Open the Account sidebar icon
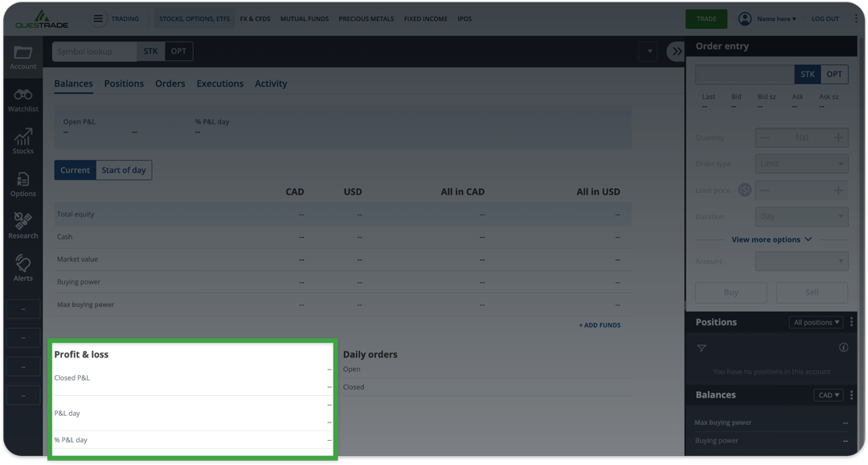868x465 pixels. tap(23, 57)
